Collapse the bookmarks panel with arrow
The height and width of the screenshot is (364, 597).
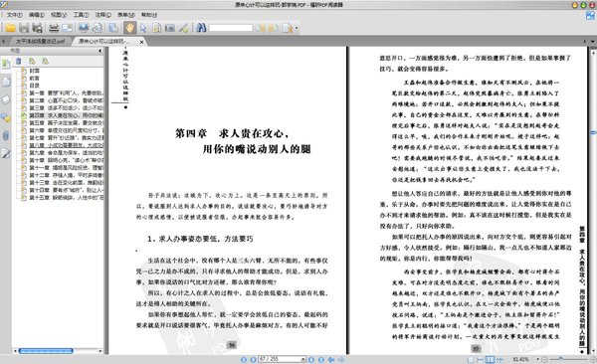click(99, 51)
